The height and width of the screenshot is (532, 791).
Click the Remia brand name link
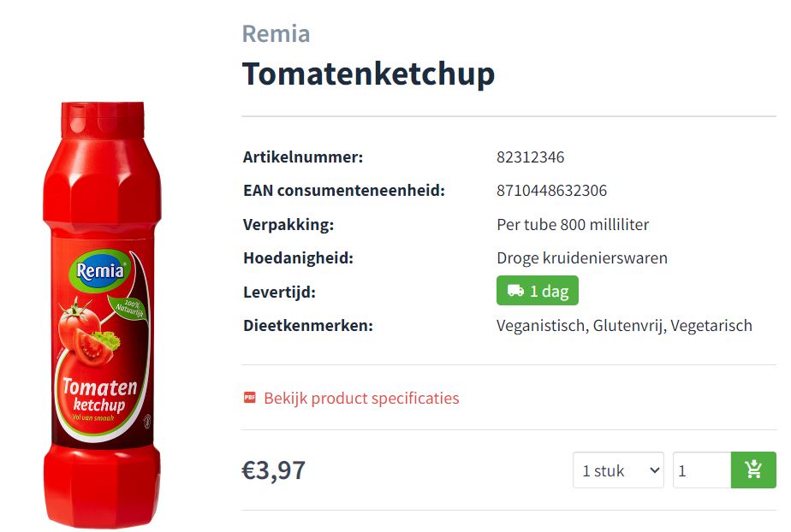(276, 33)
